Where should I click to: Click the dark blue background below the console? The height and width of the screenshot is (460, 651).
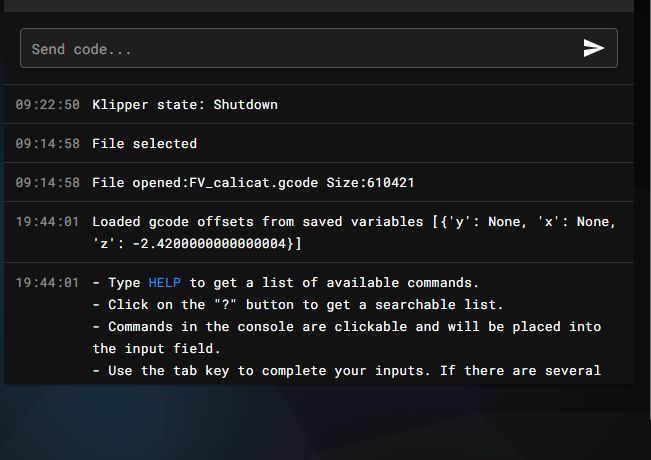tap(319, 423)
